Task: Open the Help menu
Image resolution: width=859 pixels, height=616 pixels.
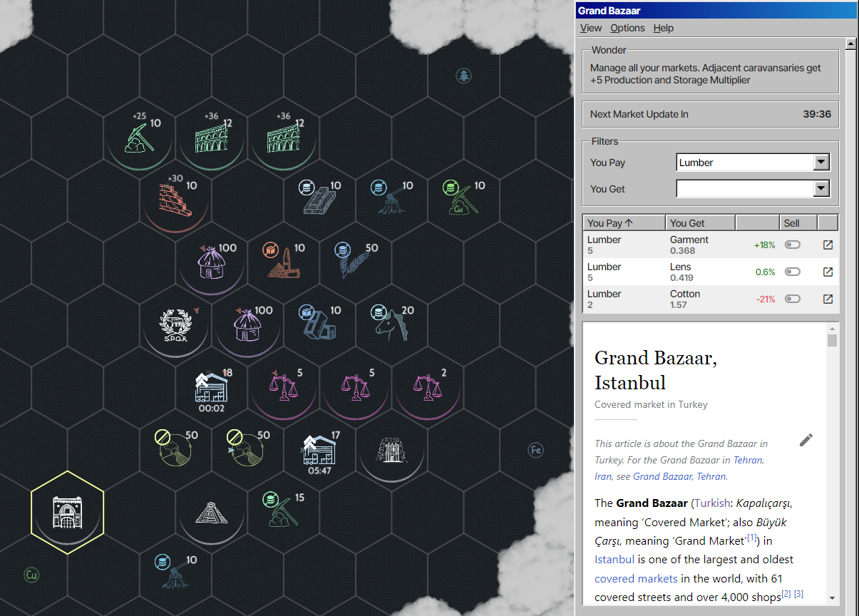Action: coord(664,28)
